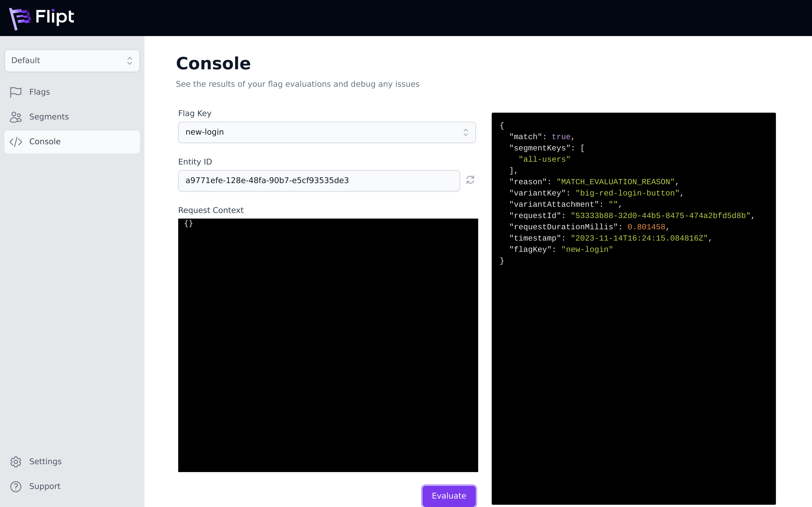
Task: Click inside Request Context editor
Action: pyautogui.click(x=328, y=345)
